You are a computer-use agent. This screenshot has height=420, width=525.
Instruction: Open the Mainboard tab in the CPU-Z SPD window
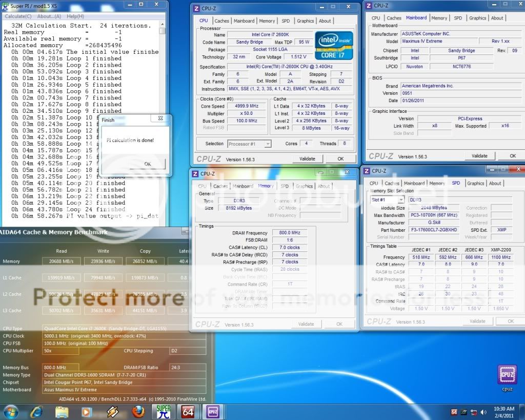tap(414, 184)
